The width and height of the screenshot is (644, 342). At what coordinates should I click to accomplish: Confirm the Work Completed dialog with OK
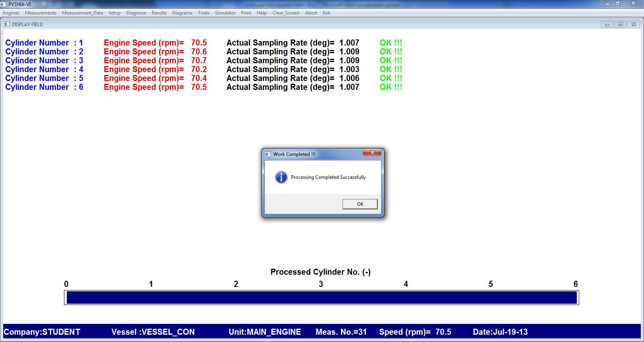click(x=360, y=204)
